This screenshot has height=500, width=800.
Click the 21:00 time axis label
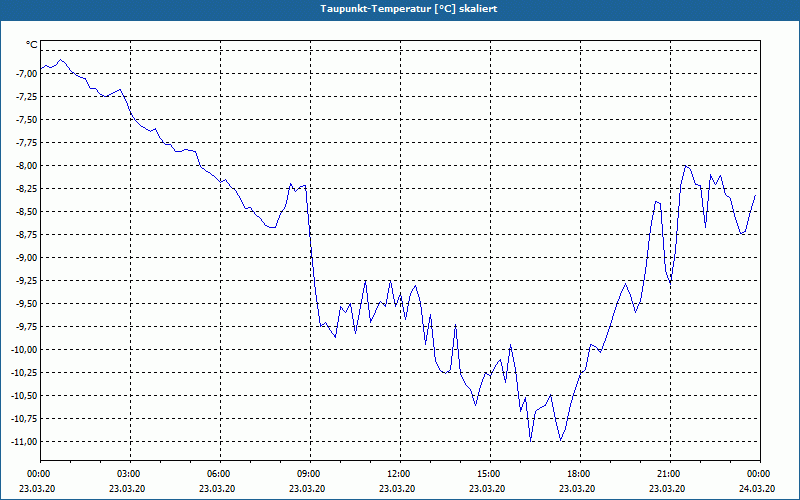pyautogui.click(x=670, y=474)
